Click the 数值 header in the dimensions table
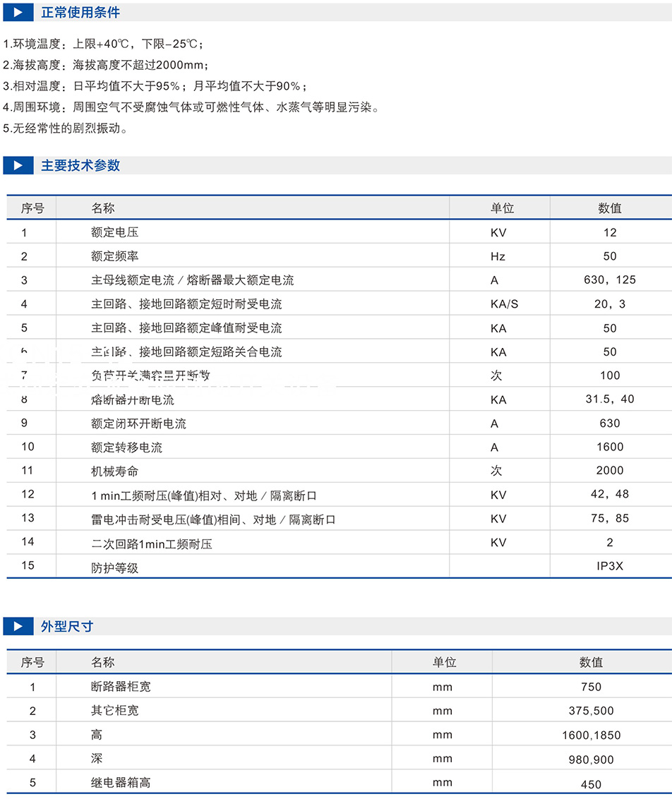 point(591,662)
